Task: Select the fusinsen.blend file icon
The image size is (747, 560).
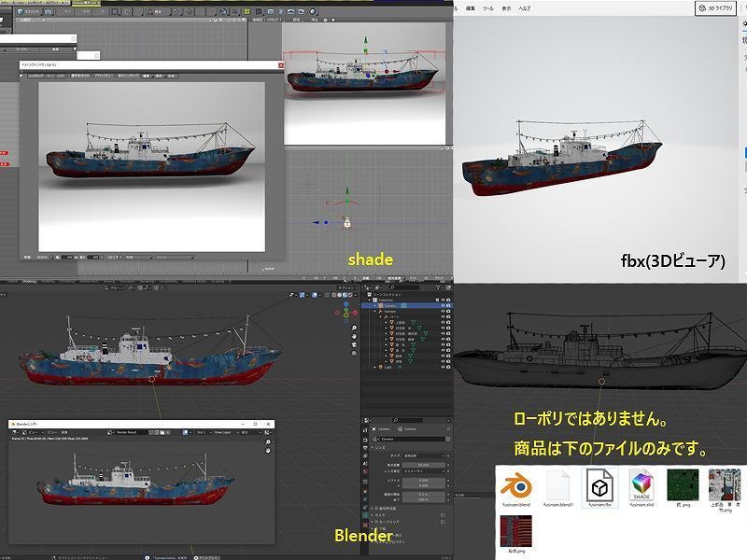Action: [516, 485]
